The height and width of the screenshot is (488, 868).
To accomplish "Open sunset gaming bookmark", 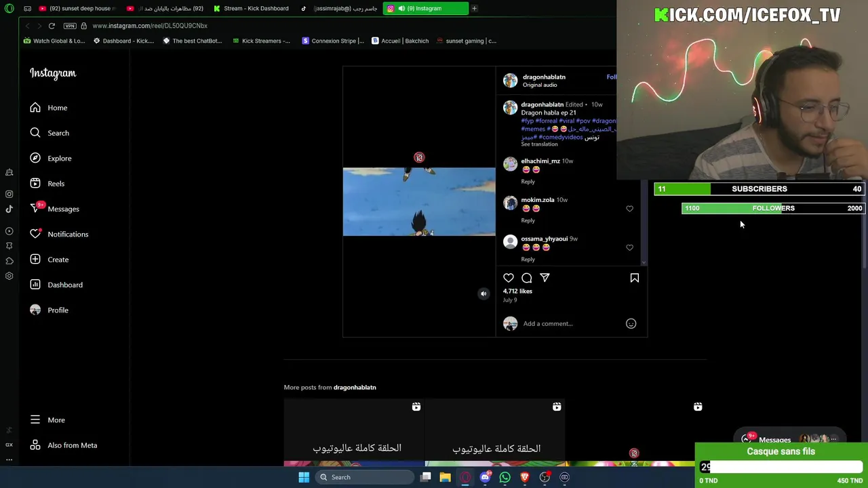I will pyautogui.click(x=467, y=41).
